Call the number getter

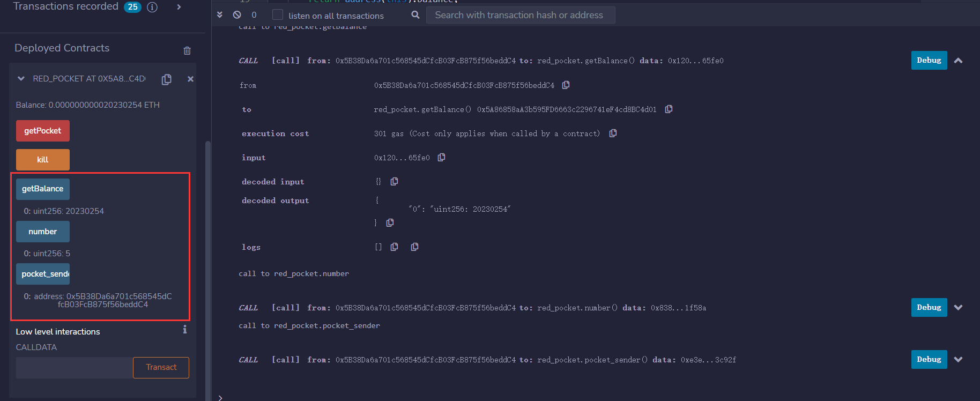pyautogui.click(x=43, y=232)
